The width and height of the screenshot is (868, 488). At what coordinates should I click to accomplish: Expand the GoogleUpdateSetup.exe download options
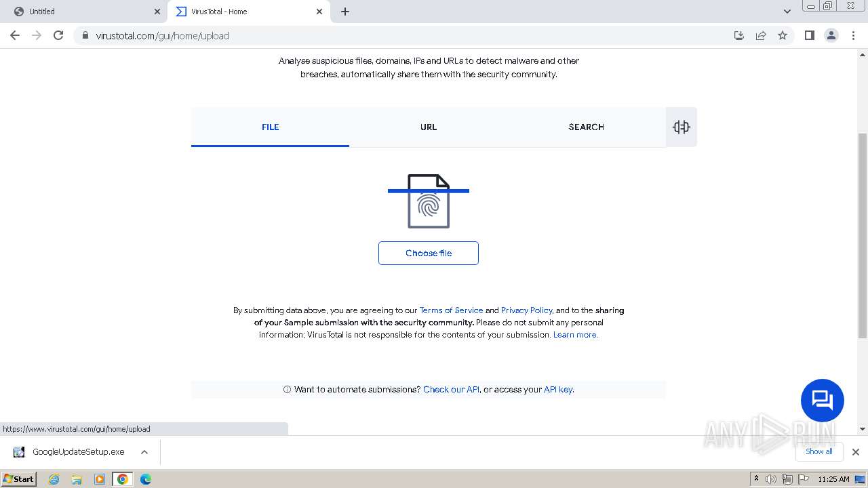coord(144,452)
